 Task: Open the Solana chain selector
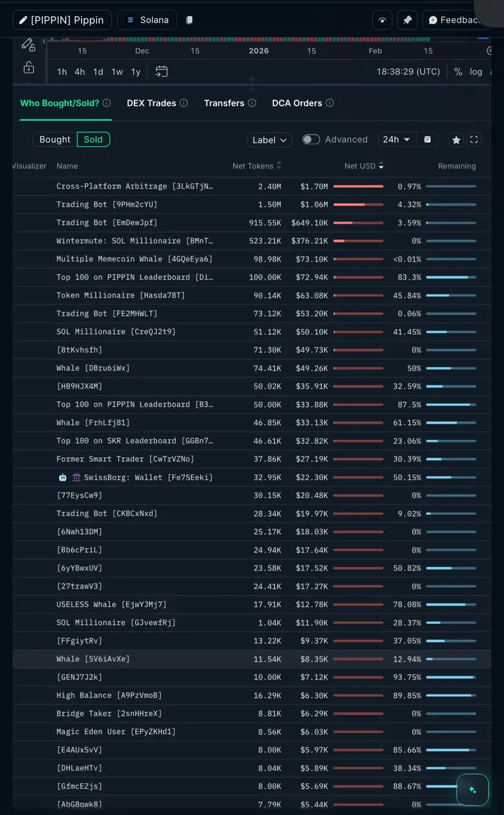147,20
